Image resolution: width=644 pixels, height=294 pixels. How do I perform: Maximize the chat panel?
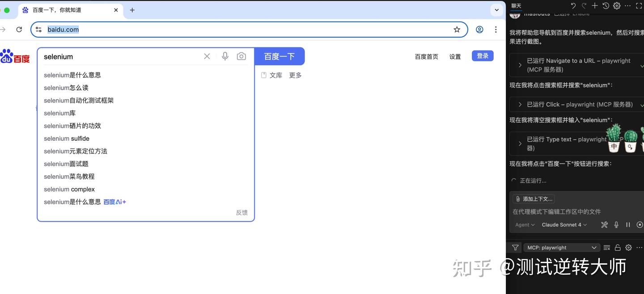pos(639,6)
